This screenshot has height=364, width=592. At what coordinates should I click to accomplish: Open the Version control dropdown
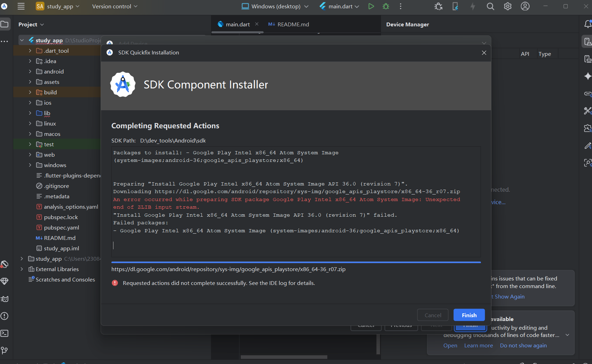pyautogui.click(x=115, y=6)
